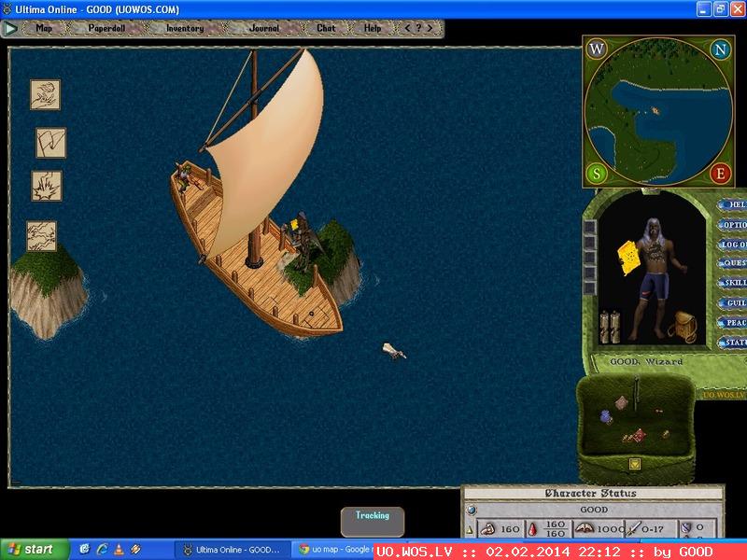Pick the red book item in backpack

tap(638, 435)
